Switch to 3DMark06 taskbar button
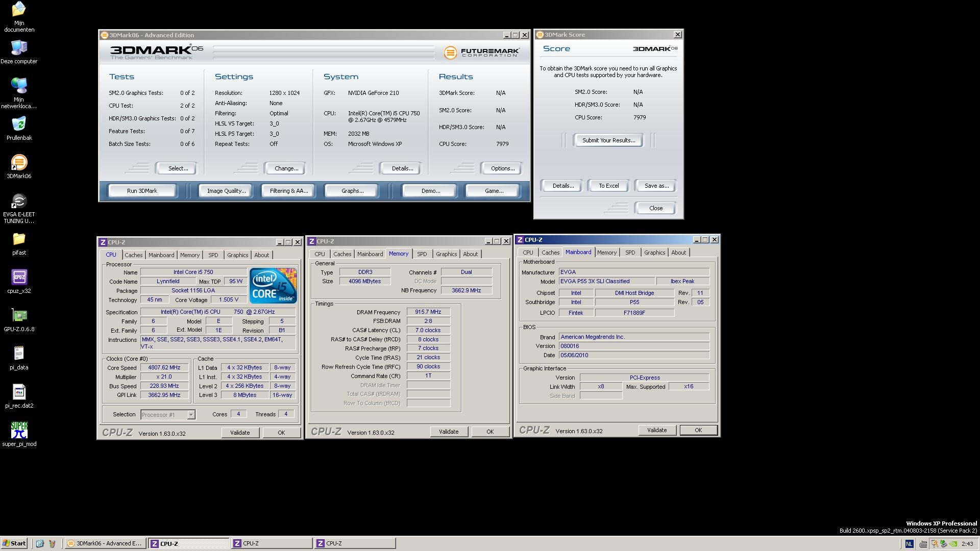The width and height of the screenshot is (980, 551). coord(105,543)
